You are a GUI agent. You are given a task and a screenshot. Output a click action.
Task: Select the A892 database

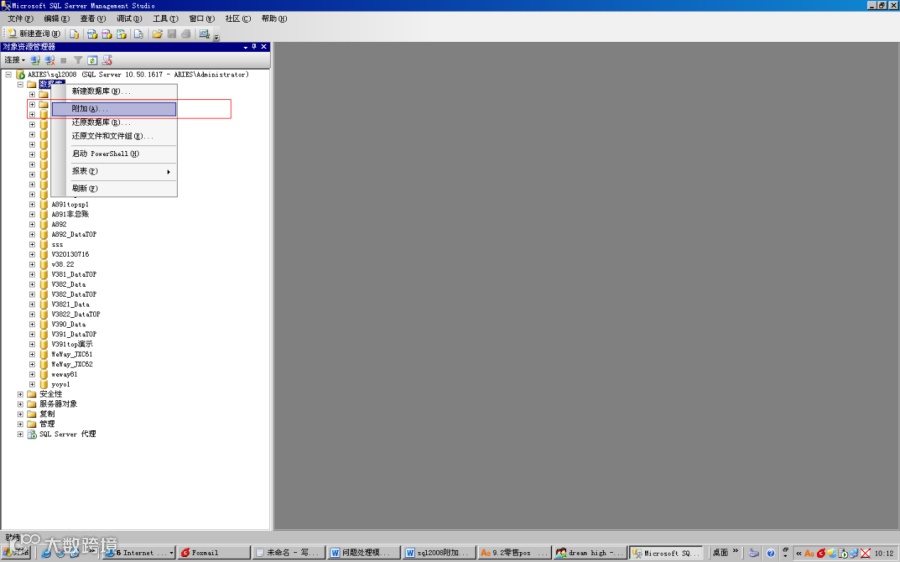coord(59,224)
